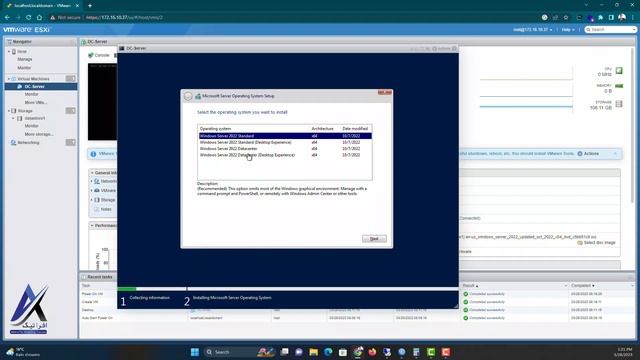Click the Storage usage icon in the summary

point(619,104)
